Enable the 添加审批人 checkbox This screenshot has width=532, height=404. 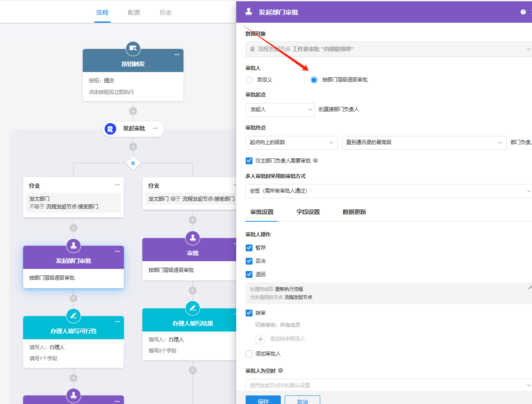coord(249,354)
